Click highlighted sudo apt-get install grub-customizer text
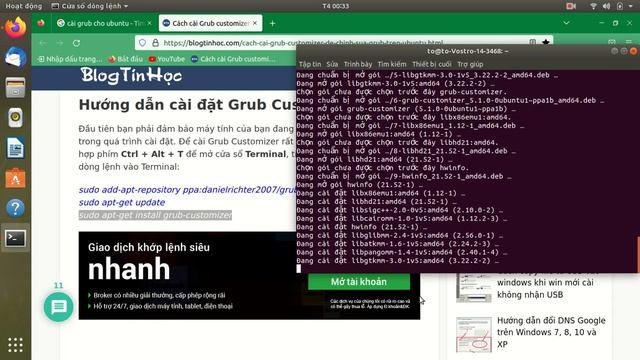 point(155,215)
